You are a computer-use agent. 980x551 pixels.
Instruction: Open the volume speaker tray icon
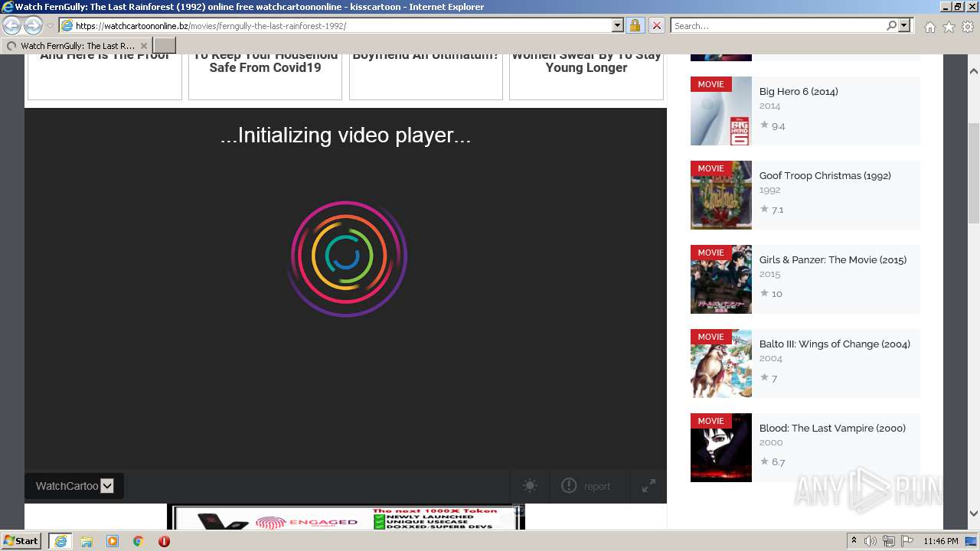coord(871,541)
